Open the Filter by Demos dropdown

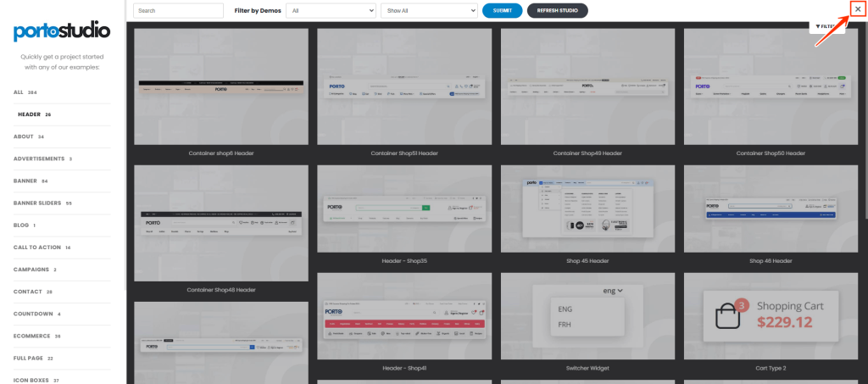click(x=331, y=10)
